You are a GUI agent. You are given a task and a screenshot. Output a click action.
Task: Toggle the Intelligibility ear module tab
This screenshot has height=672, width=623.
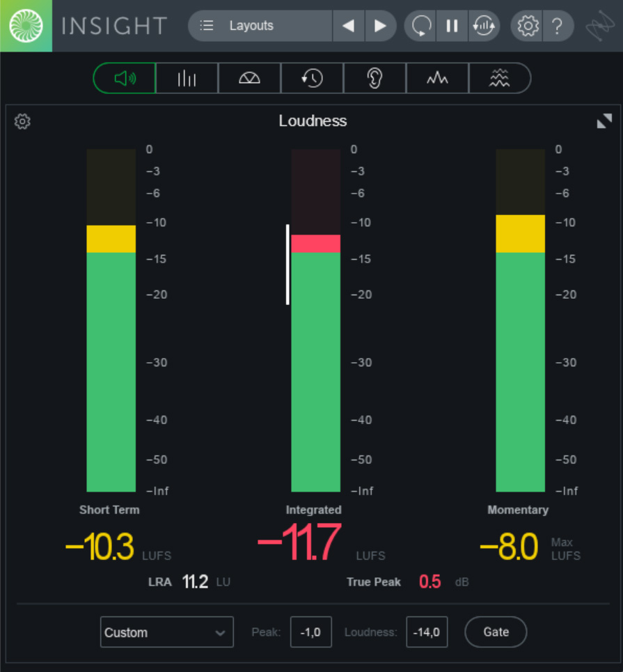(x=374, y=78)
